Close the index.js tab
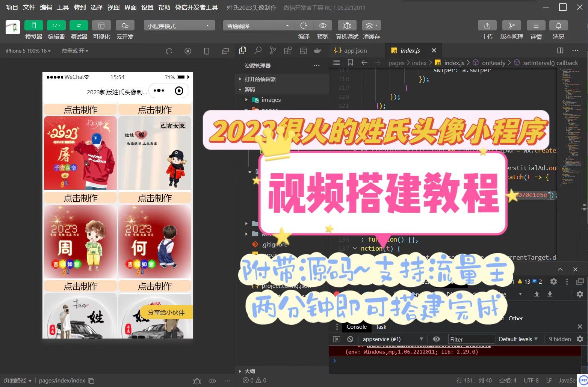The height and width of the screenshot is (387, 588). pyautogui.click(x=434, y=50)
